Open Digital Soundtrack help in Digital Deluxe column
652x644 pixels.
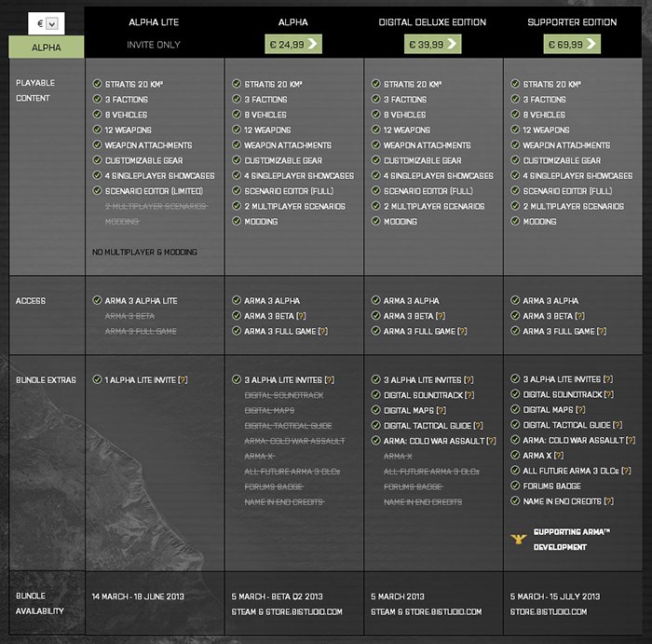coord(469,395)
